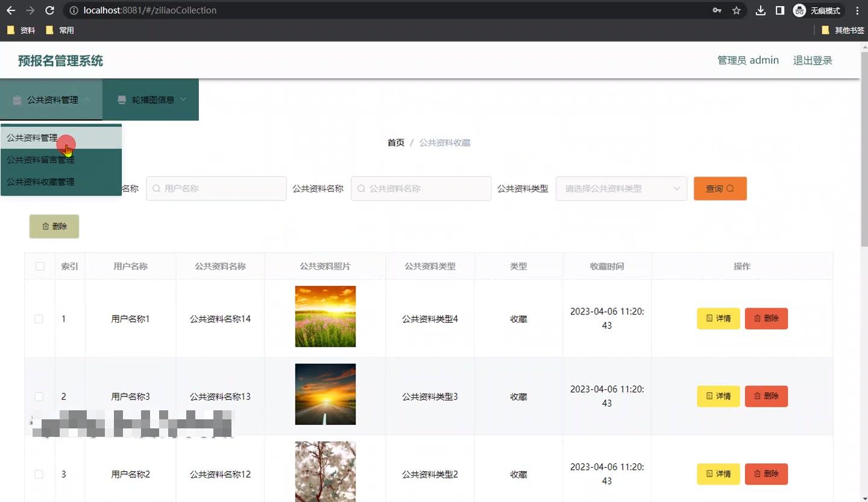Click the delete icon in row 2's 删除 button
This screenshot has width=868, height=502.
click(x=758, y=396)
